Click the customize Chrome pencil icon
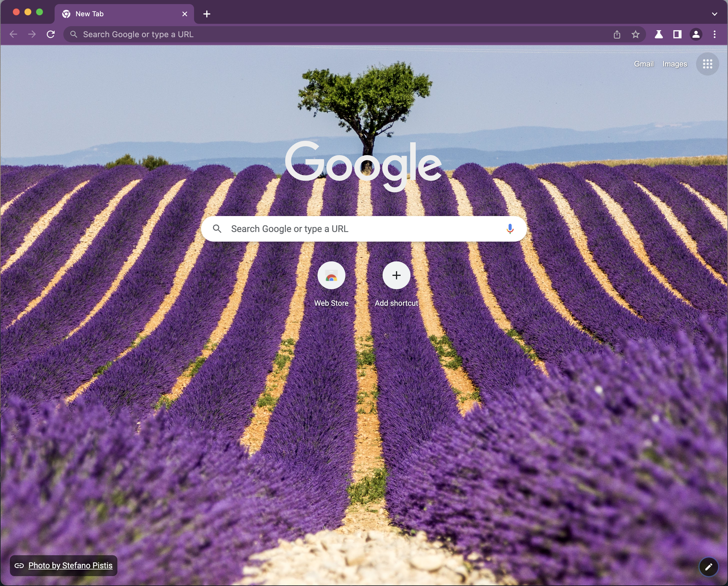This screenshot has height=586, width=728. coord(709,567)
